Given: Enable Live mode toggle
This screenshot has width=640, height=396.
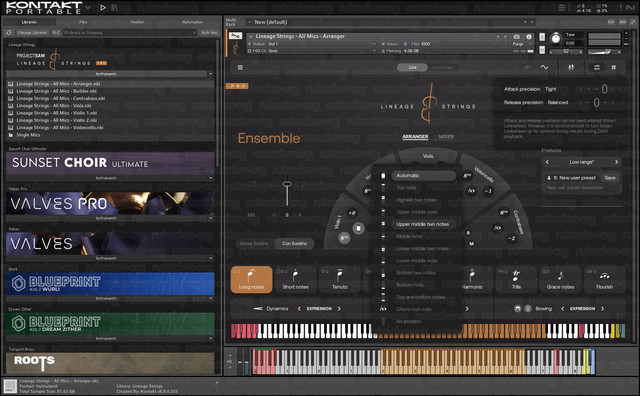Looking at the screenshot, I should click(x=413, y=67).
